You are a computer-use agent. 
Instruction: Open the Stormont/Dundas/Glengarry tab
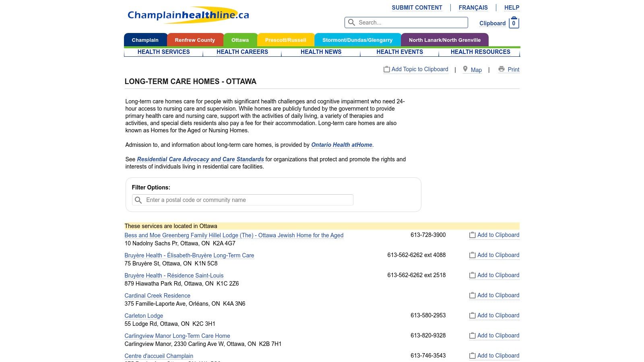pyautogui.click(x=357, y=40)
